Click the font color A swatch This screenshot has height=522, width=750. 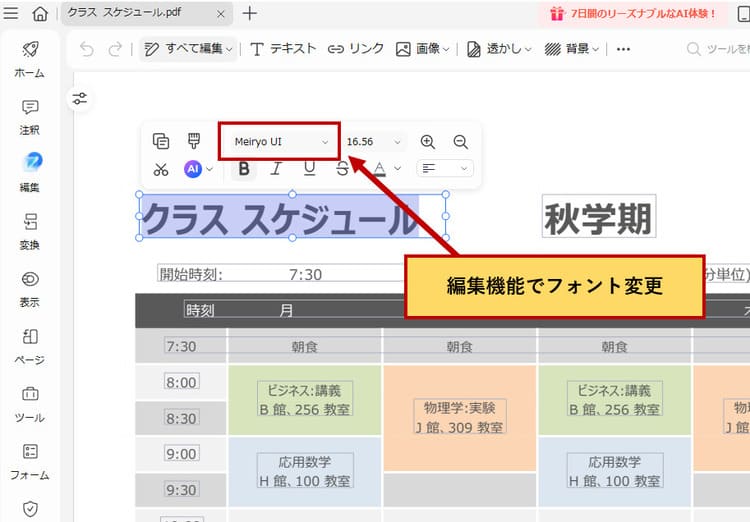pyautogui.click(x=380, y=169)
